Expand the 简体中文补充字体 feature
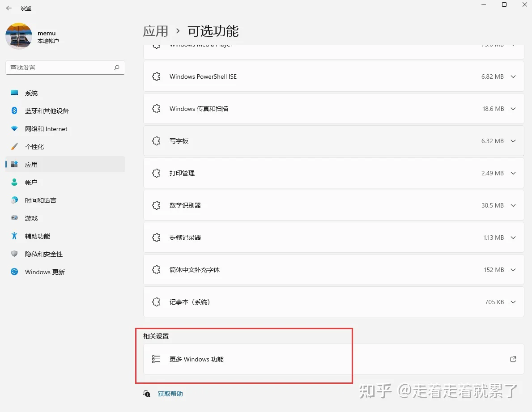This screenshot has width=532, height=412. [x=513, y=270]
